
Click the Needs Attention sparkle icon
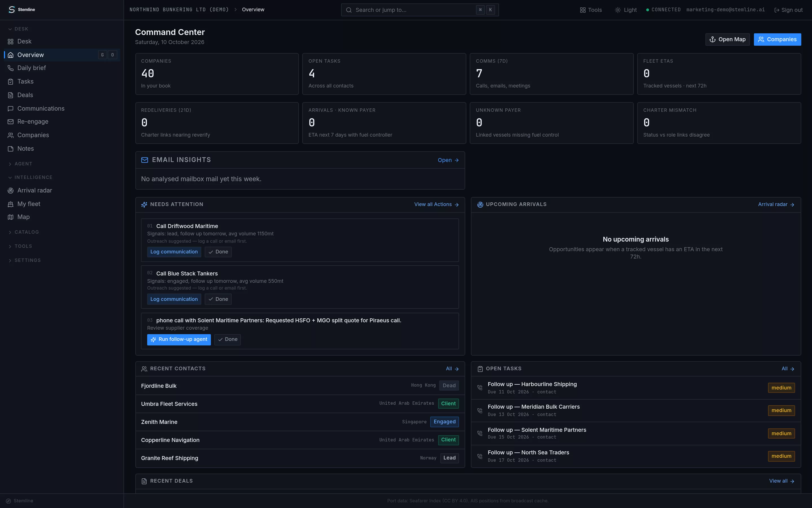click(x=144, y=205)
